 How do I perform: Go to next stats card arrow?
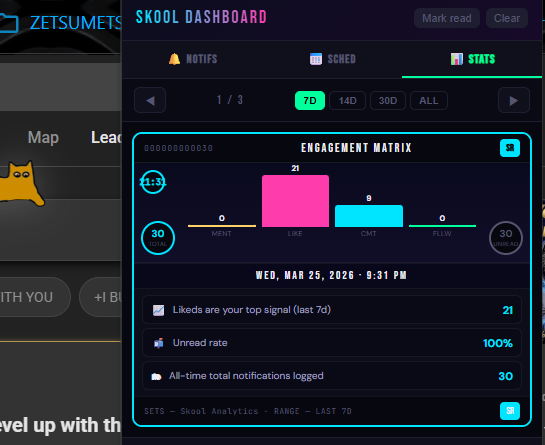coord(514,100)
